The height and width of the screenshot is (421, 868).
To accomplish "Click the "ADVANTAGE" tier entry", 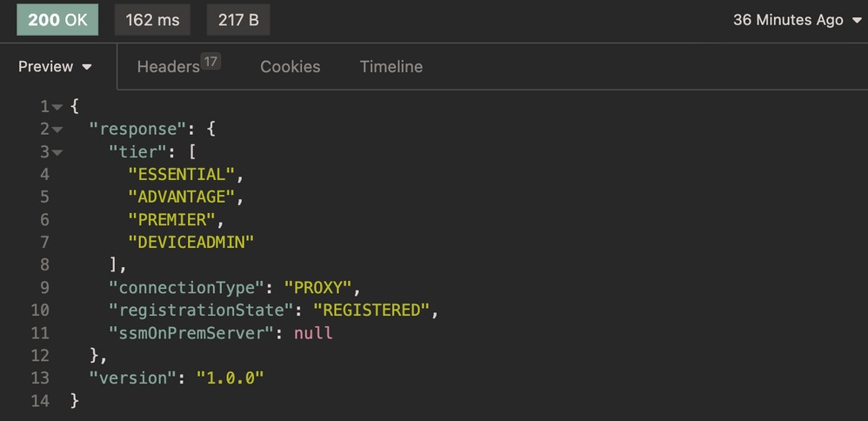I will (x=181, y=197).
